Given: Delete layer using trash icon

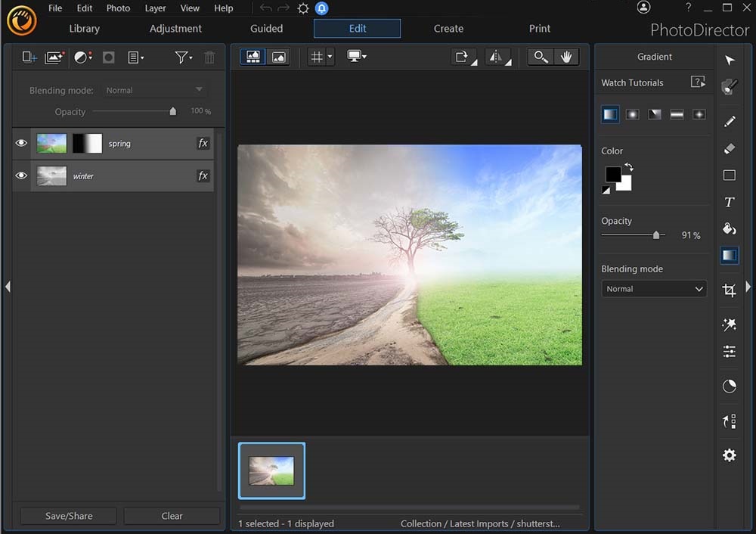Looking at the screenshot, I should [209, 57].
